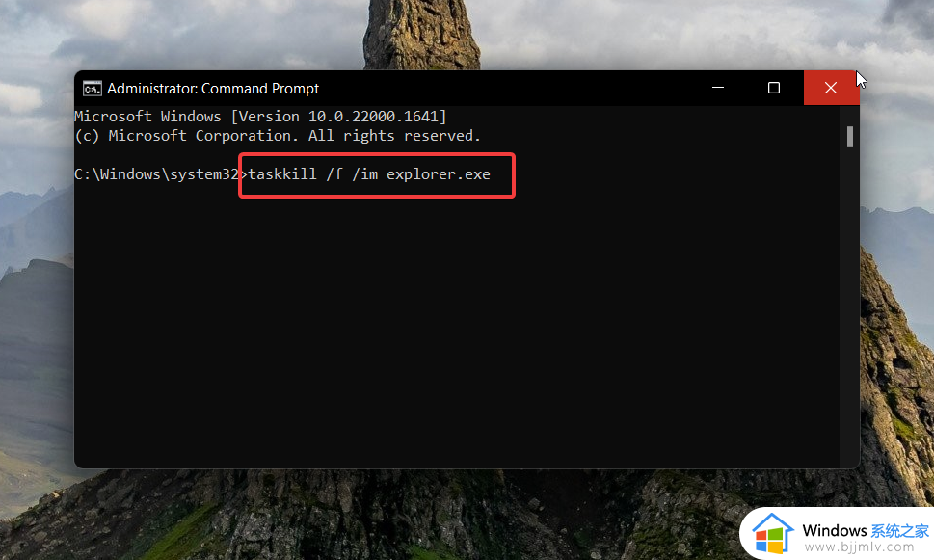
Task: Close the Administrator Command Prompt window
Action: (831, 88)
